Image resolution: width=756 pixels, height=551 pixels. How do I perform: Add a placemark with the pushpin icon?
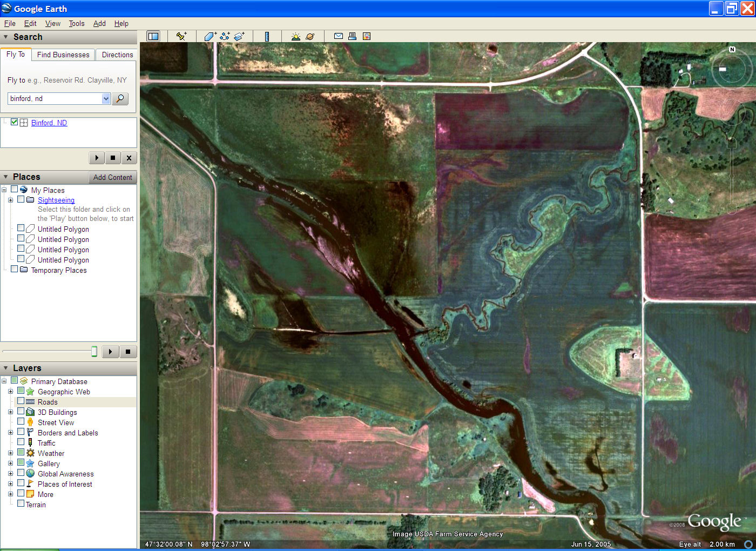point(181,36)
